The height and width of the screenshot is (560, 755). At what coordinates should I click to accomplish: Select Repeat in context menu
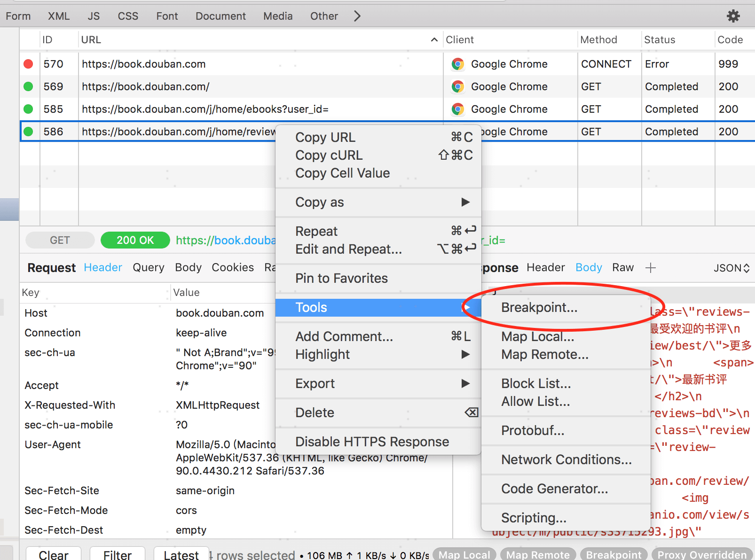378,231
